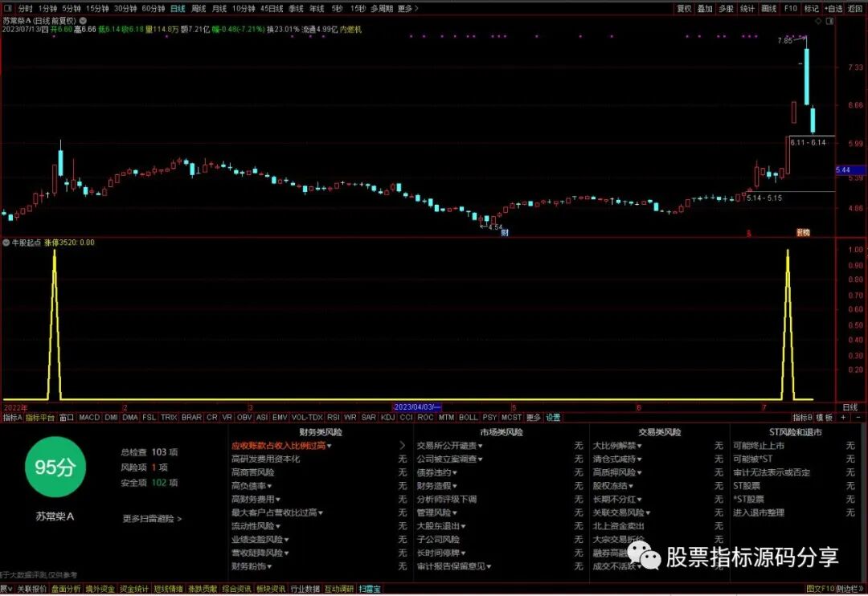Expand the 高质押风险 item
868x596 pixels.
pyautogui.click(x=617, y=472)
